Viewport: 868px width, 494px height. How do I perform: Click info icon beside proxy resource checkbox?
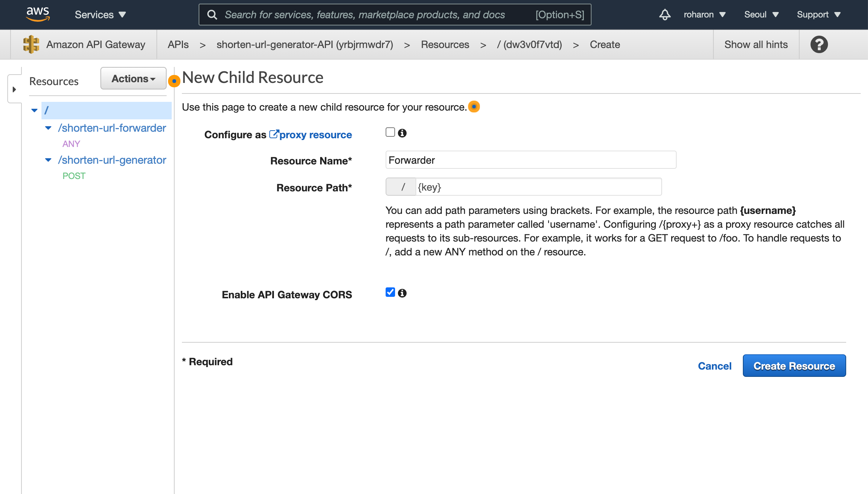tap(402, 133)
